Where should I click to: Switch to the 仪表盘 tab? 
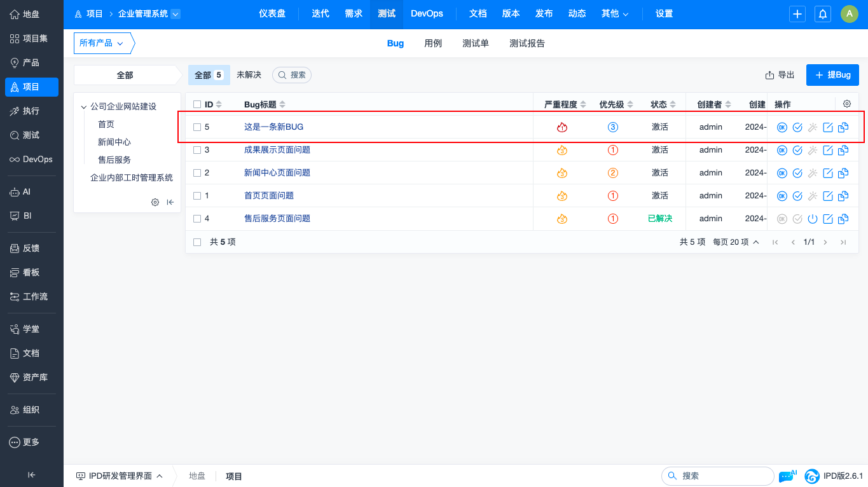point(272,14)
